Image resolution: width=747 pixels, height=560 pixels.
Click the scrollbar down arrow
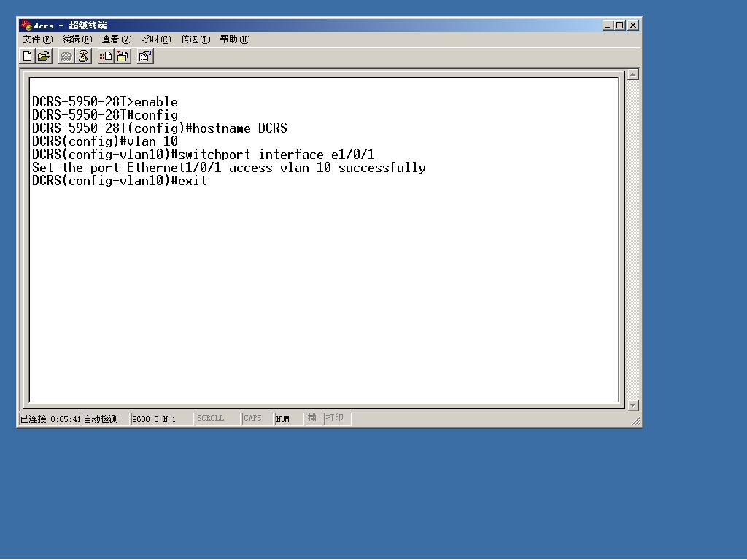(632, 405)
